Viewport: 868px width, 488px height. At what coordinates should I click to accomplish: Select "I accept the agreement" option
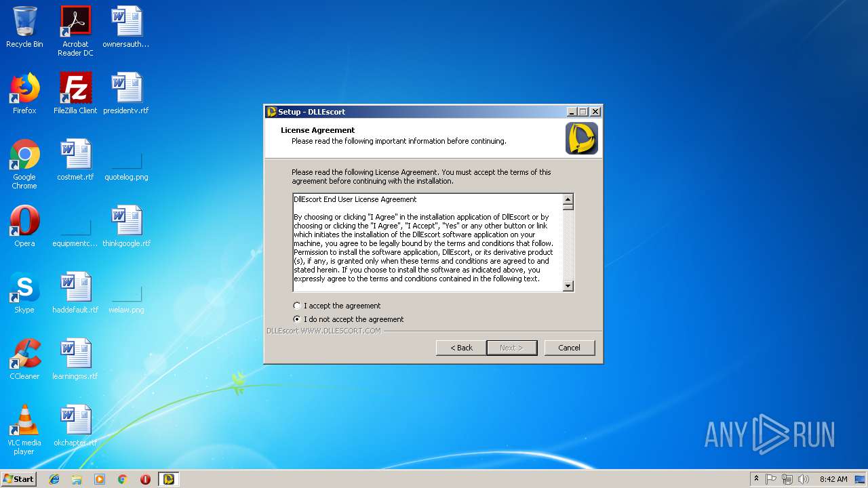[336, 306]
